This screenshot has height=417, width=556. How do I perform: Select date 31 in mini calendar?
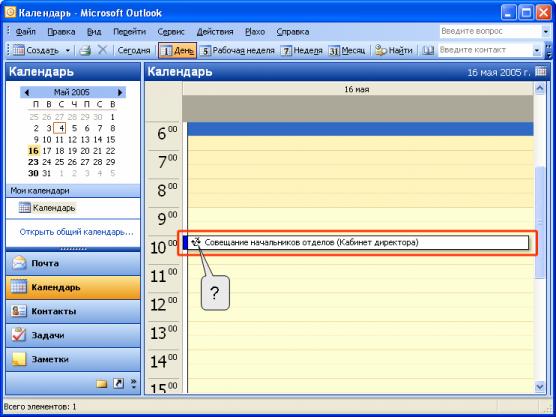click(x=47, y=173)
